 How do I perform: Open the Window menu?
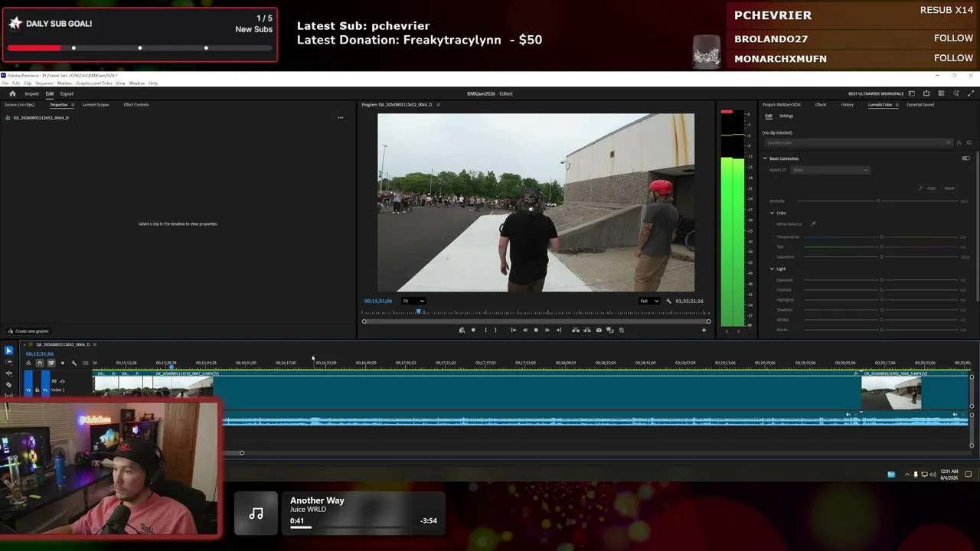137,83
